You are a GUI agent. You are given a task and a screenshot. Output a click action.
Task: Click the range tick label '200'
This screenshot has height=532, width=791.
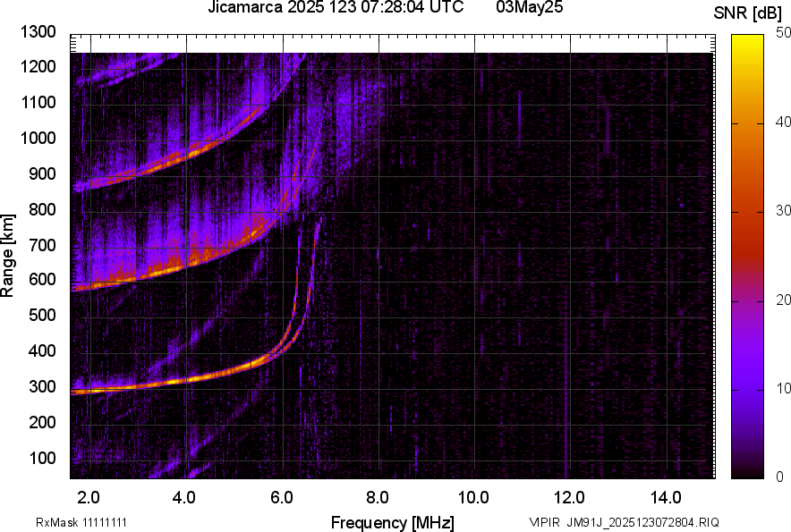pos(42,422)
